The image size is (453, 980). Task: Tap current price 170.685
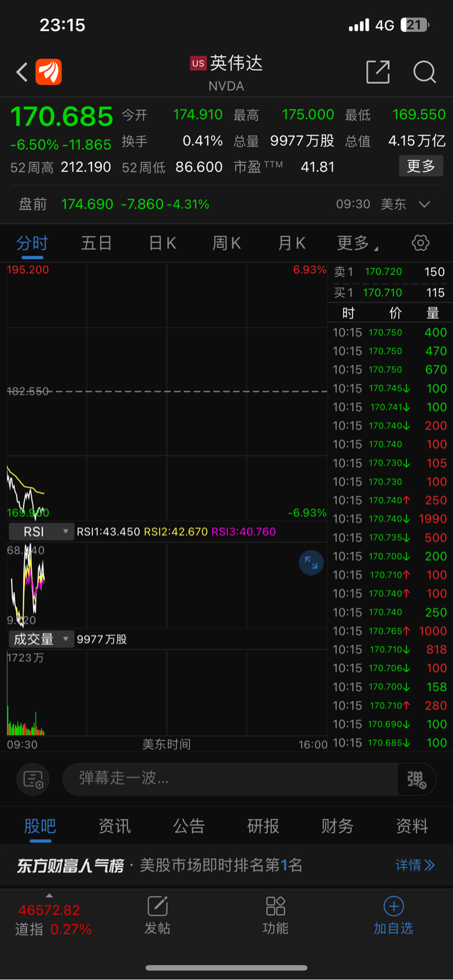(x=61, y=117)
